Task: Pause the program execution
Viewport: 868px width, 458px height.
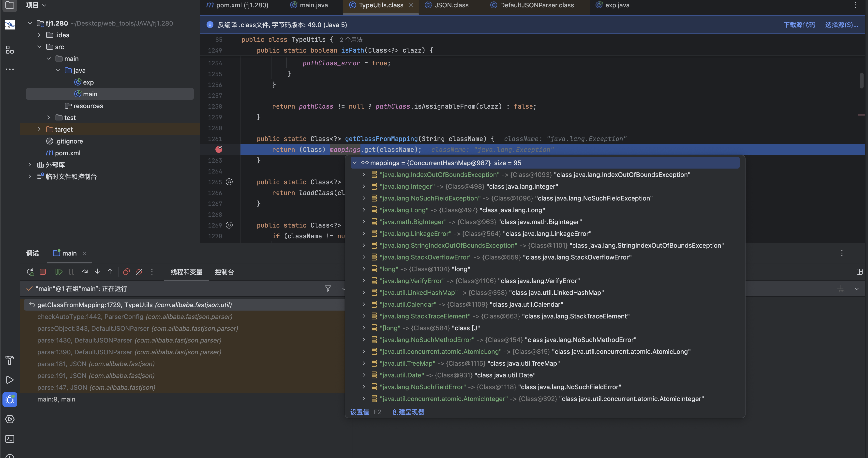Action: 72,272
